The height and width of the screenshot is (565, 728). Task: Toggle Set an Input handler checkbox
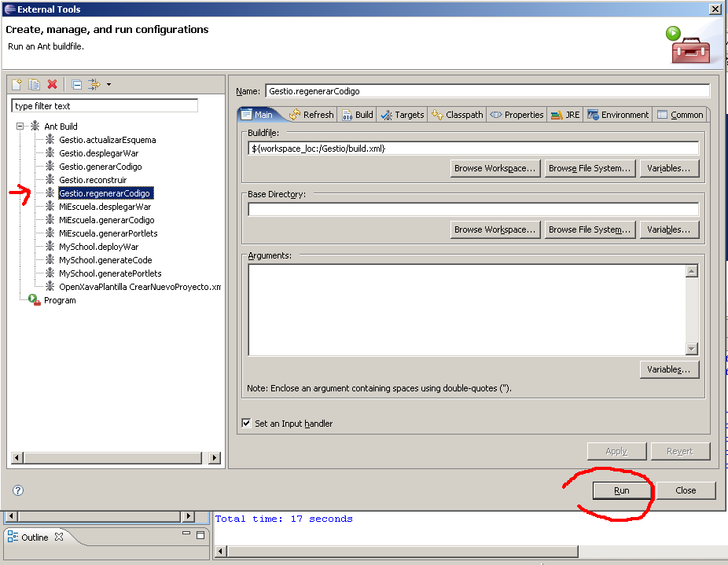[246, 423]
